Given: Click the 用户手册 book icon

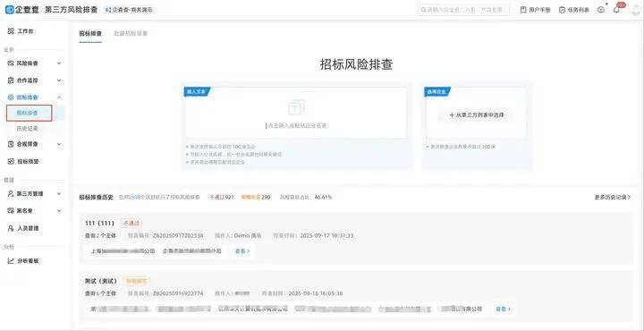Looking at the screenshot, I should click(523, 10).
